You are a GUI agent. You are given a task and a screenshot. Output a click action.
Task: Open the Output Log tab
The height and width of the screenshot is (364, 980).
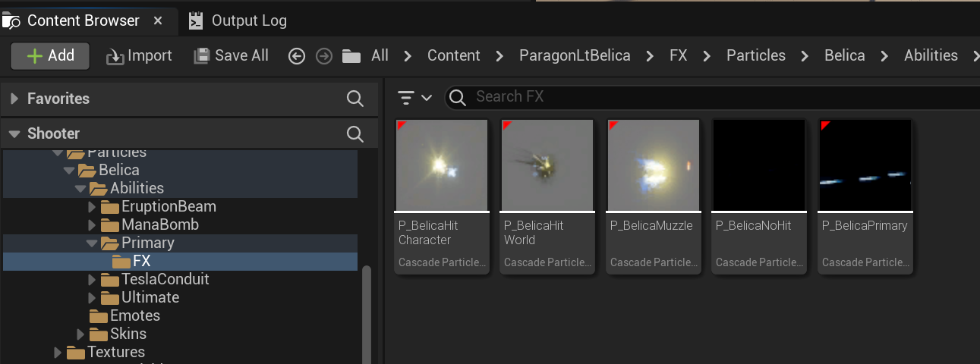(x=238, y=20)
